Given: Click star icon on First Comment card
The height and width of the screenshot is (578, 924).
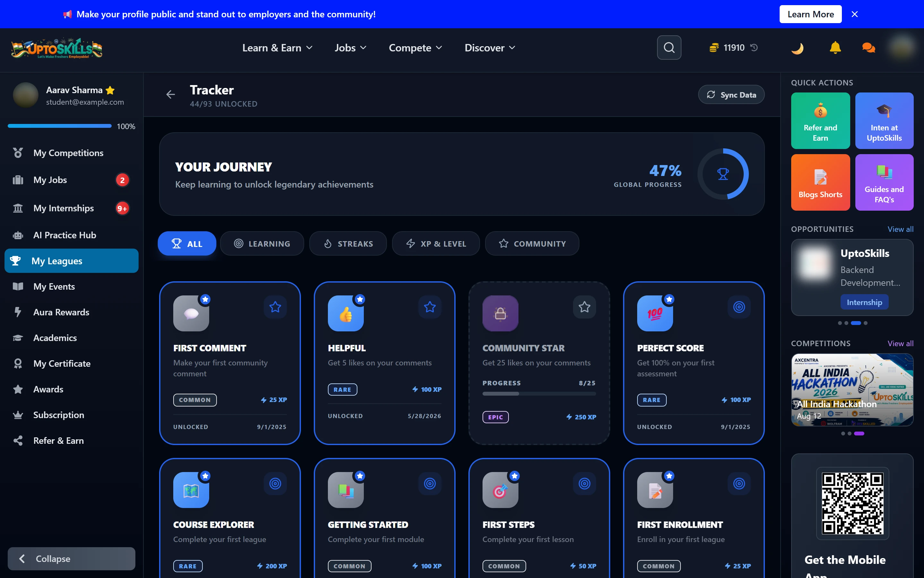Looking at the screenshot, I should click(275, 307).
